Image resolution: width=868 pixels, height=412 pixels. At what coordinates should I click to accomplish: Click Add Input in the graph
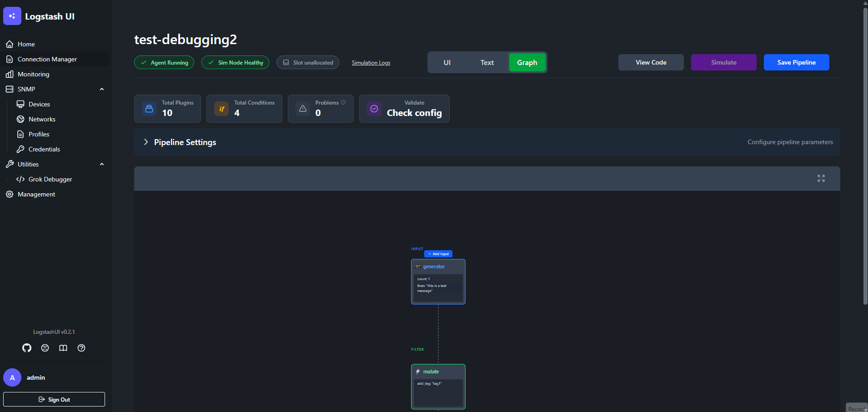pyautogui.click(x=438, y=254)
